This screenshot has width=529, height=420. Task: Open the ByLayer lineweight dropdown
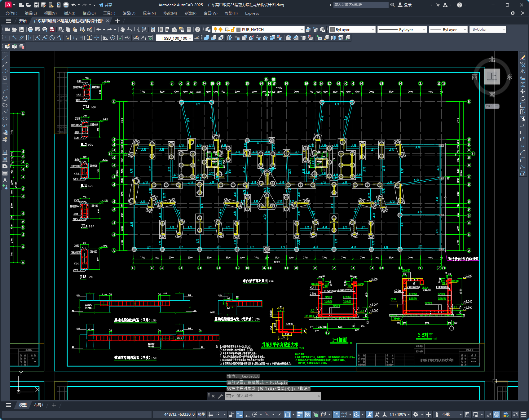click(x=465, y=29)
